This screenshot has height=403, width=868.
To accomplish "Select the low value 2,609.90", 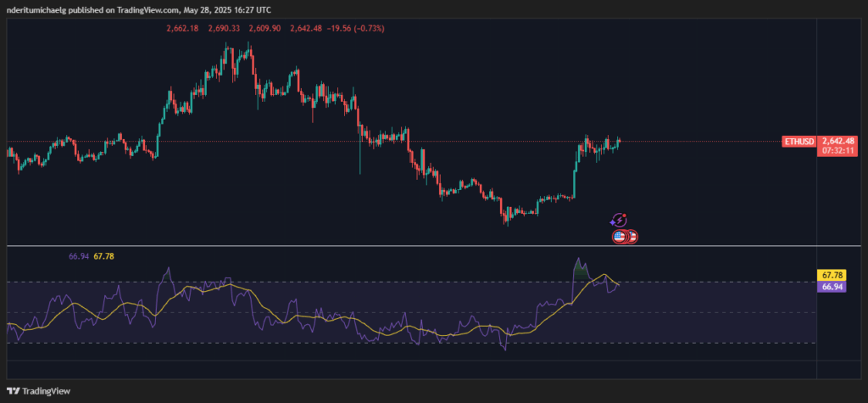I will click(x=264, y=29).
